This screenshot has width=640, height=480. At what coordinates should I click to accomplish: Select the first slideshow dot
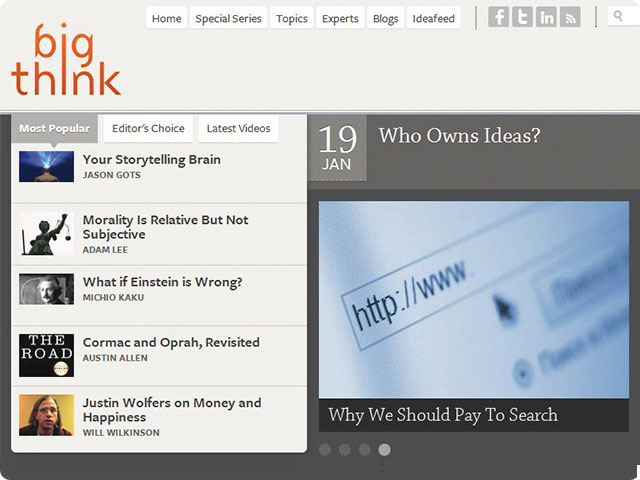pyautogui.click(x=325, y=450)
